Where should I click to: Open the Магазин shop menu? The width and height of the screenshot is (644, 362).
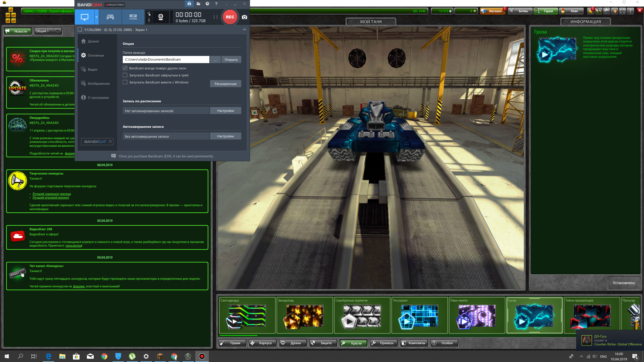click(x=493, y=11)
